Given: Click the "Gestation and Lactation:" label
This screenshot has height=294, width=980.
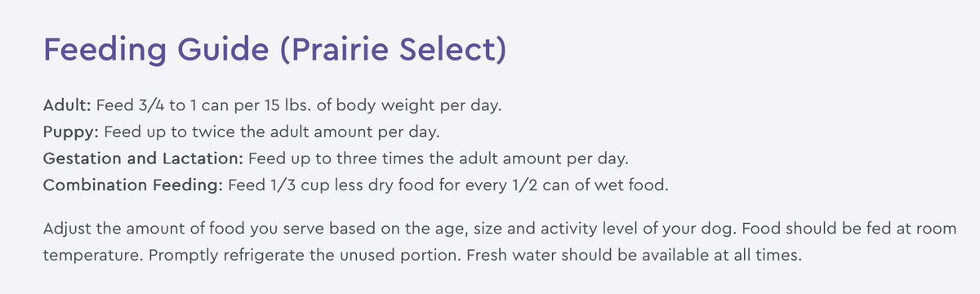Looking at the screenshot, I should (143, 158).
